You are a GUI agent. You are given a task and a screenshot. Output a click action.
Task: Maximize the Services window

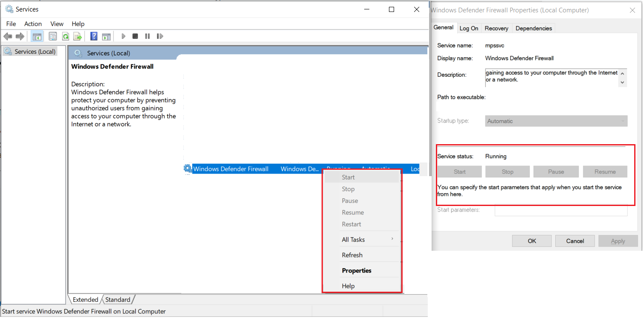point(392,9)
